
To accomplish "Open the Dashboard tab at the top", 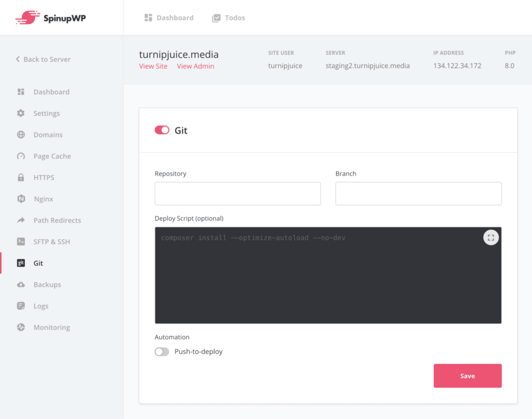I will coord(169,17).
